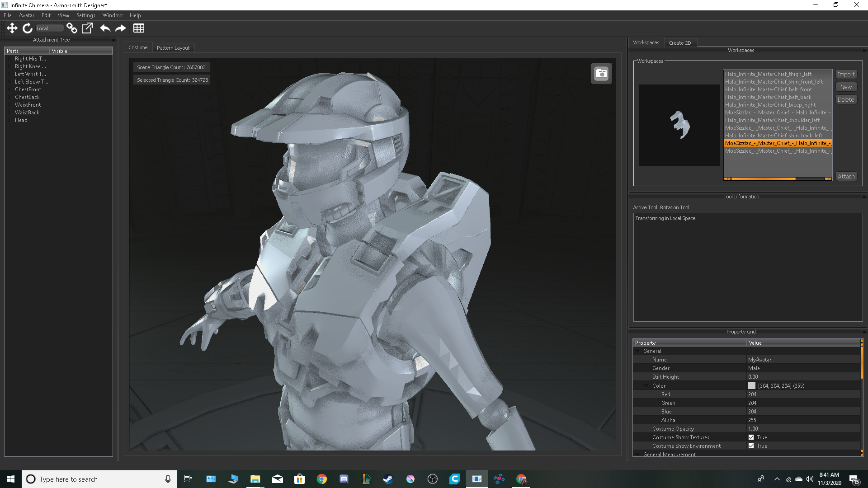The width and height of the screenshot is (868, 488).
Task: Click the external export arrow icon
Action: tap(87, 28)
